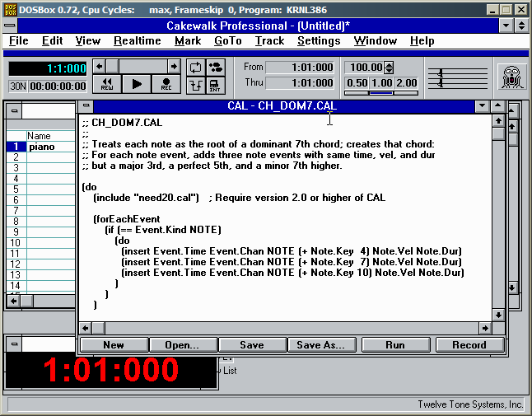Click the position scrollbar right arrow in toolbar
This screenshot has height=416, width=532.
174,66
